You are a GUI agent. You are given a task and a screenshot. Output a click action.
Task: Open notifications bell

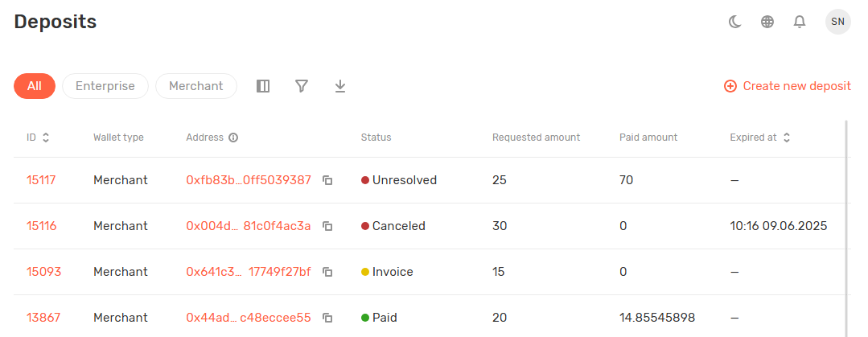[800, 23]
